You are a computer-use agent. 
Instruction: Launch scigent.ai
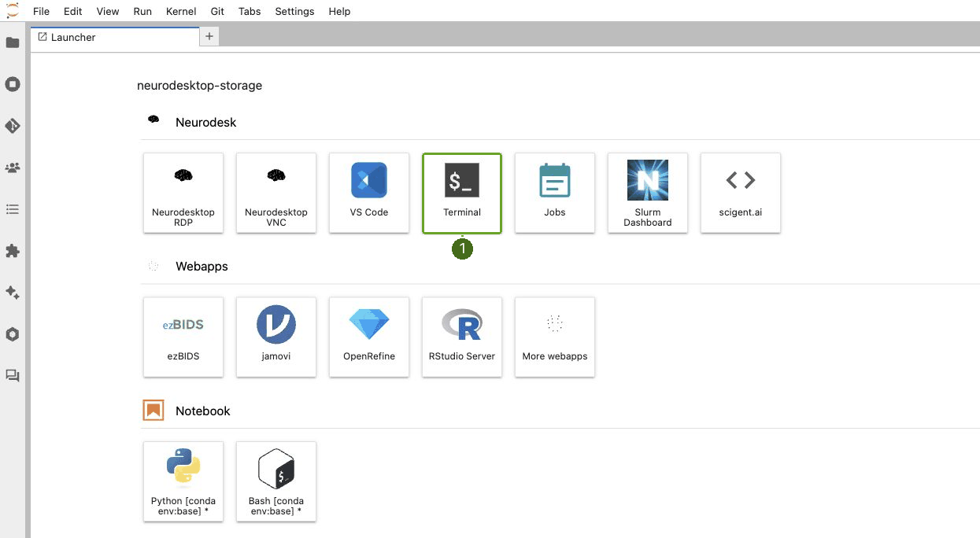click(741, 193)
